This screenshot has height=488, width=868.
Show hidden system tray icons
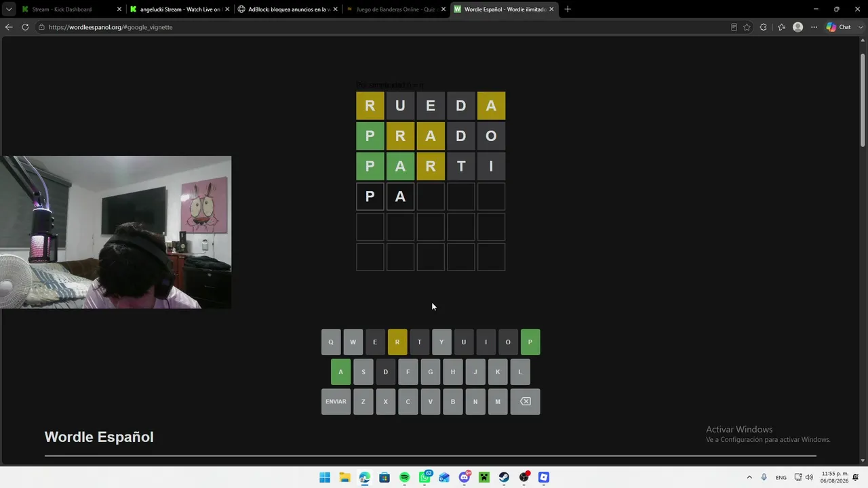click(x=749, y=477)
